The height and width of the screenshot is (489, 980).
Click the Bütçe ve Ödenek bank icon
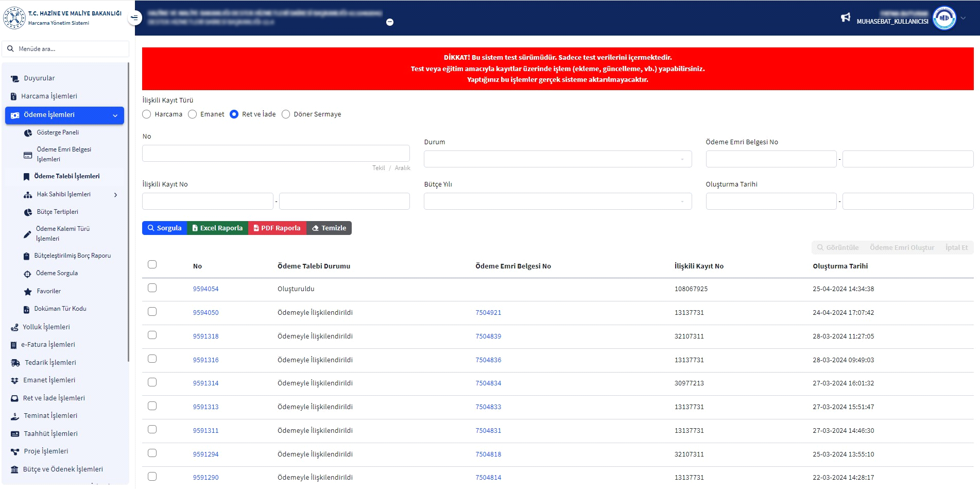(x=15, y=469)
